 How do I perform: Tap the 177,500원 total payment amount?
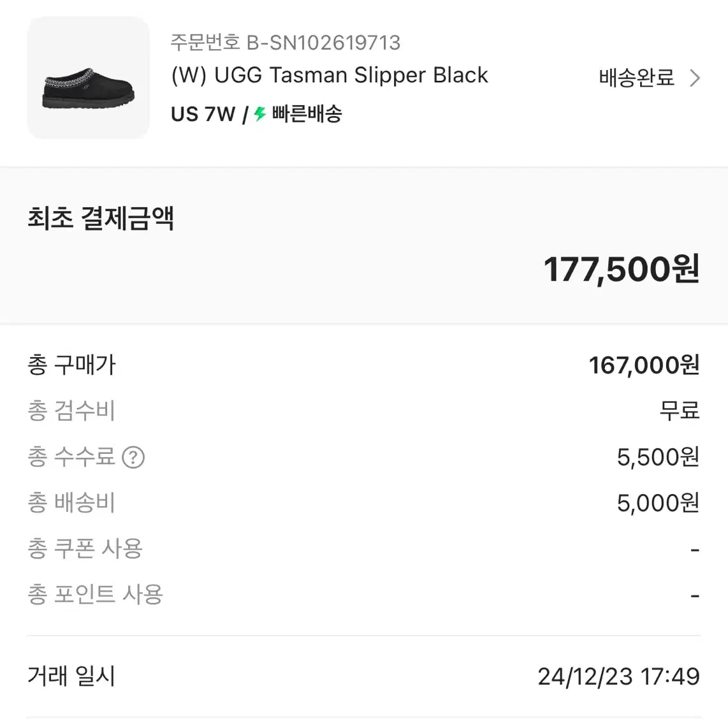pos(621,269)
